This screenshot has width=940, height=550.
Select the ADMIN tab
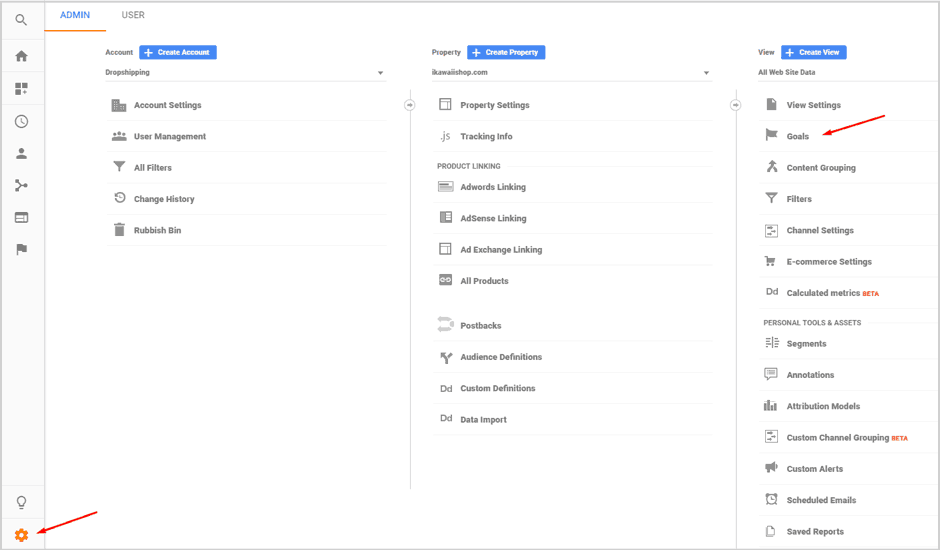(x=75, y=15)
